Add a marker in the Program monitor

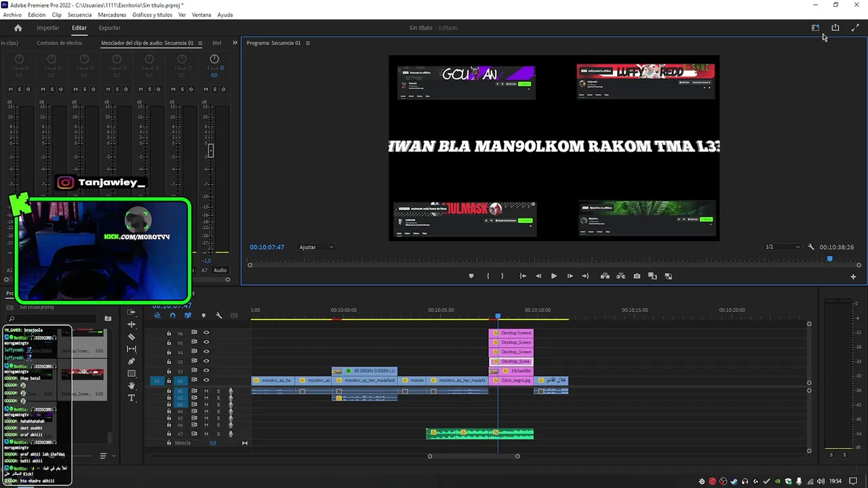471,276
